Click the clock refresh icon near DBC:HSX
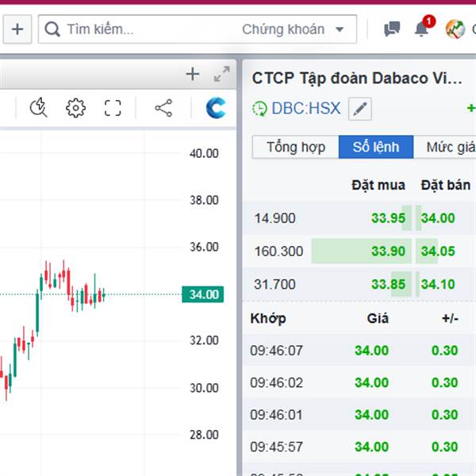The width and height of the screenshot is (476, 476). [x=259, y=109]
